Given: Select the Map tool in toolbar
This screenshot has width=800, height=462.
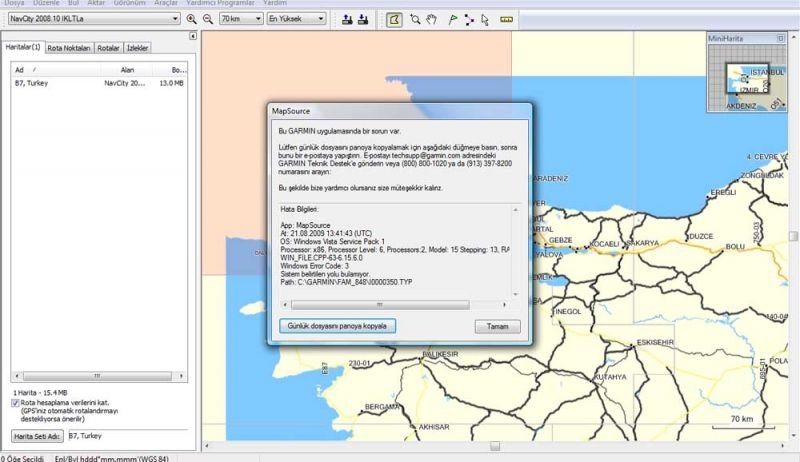Looking at the screenshot, I should [x=394, y=19].
